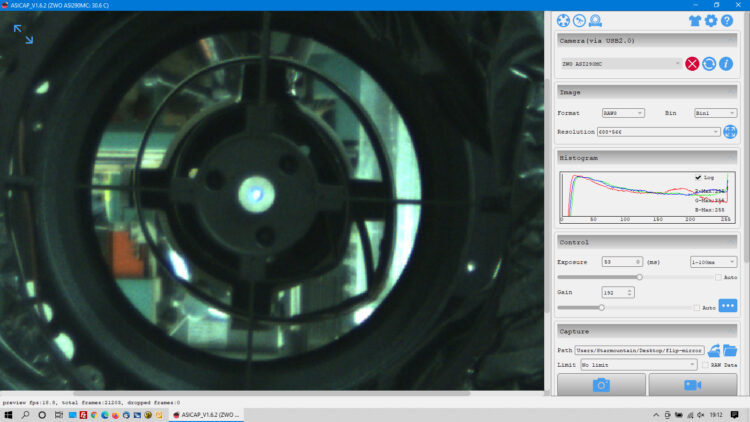
Task: Open the focuser/filter wheel device icon
Action: pyautogui.click(x=596, y=21)
